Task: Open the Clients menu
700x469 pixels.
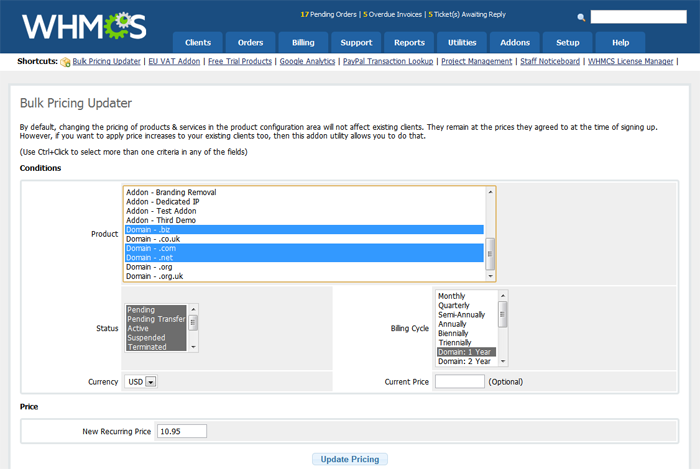Action: (x=198, y=42)
